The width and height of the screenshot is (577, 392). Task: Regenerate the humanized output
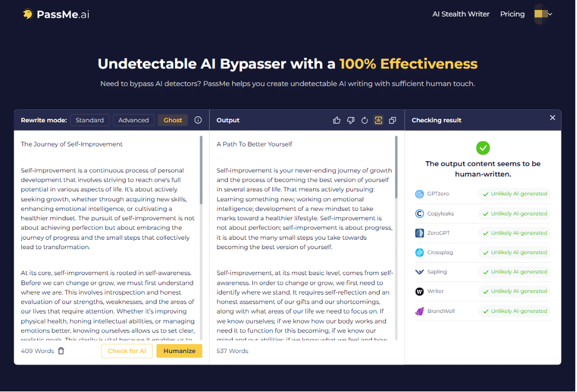364,120
